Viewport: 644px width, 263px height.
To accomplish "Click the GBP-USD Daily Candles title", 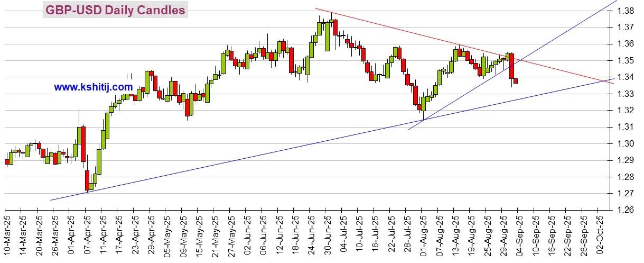I will [x=115, y=10].
